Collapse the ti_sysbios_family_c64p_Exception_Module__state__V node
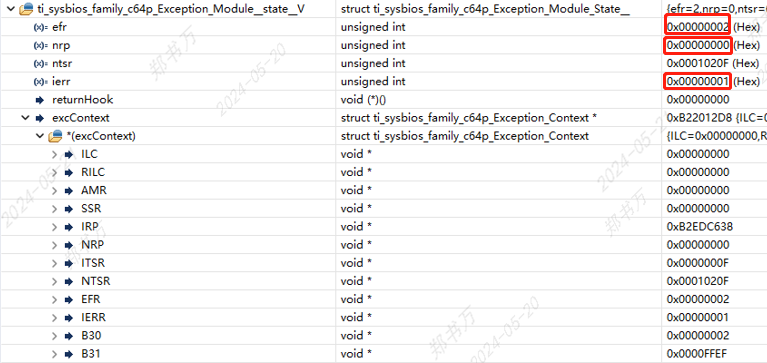767x363 pixels. (x=10, y=9)
